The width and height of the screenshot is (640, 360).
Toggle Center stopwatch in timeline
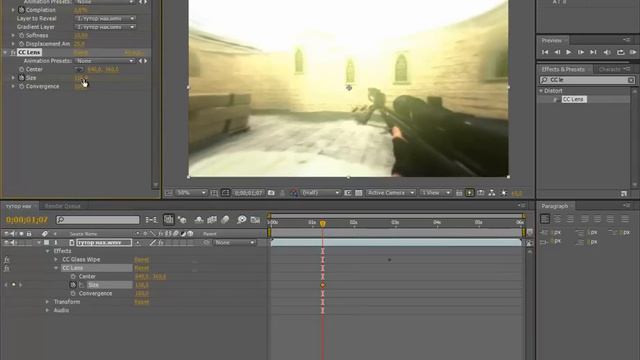coord(73,276)
